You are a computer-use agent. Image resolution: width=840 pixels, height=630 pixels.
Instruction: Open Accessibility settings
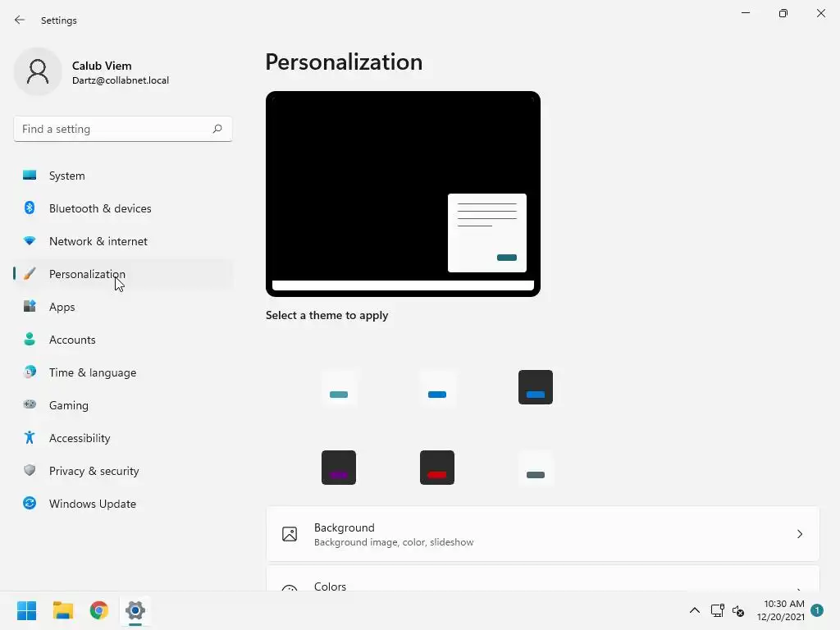point(123,438)
